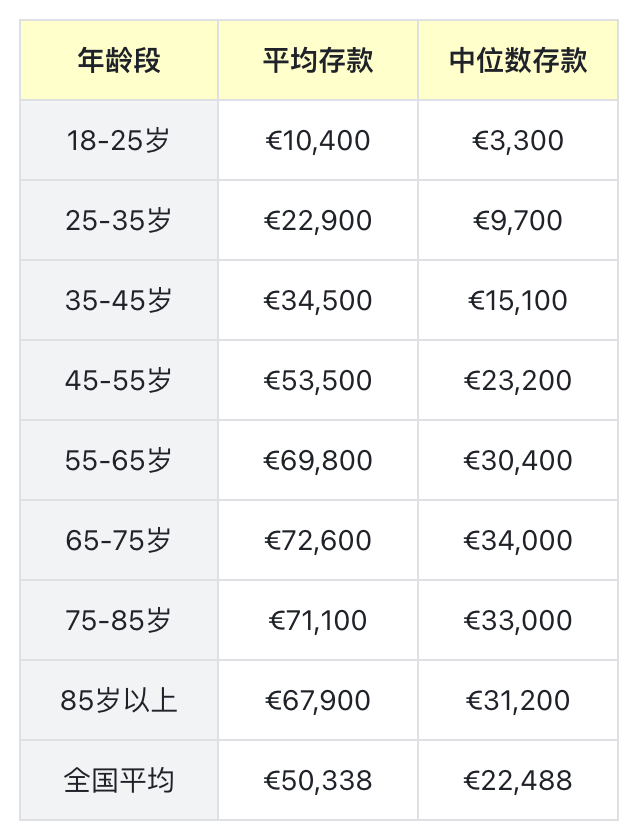Click the 中位数存款 column header
Image resolution: width=638 pixels, height=840 pixels.
[x=518, y=61]
